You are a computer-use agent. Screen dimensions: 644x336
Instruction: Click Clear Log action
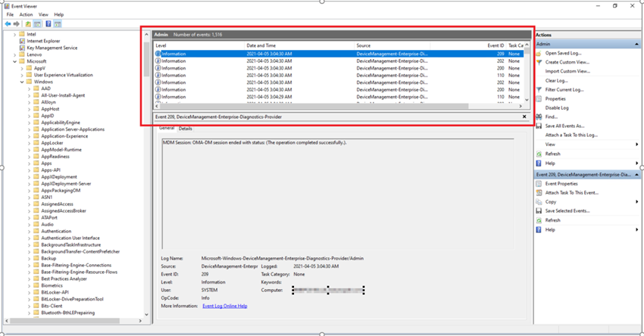(x=556, y=81)
